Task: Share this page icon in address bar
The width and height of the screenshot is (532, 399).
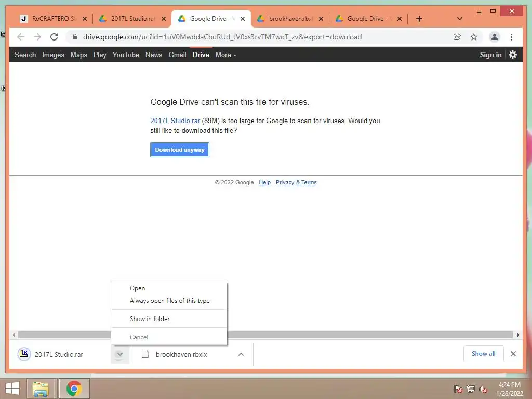Action: point(457,37)
